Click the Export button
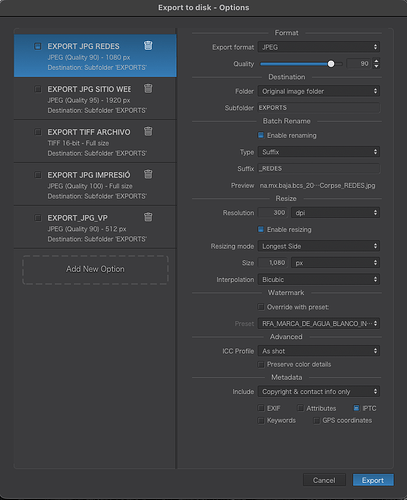This screenshot has height=500, width=407. click(373, 480)
